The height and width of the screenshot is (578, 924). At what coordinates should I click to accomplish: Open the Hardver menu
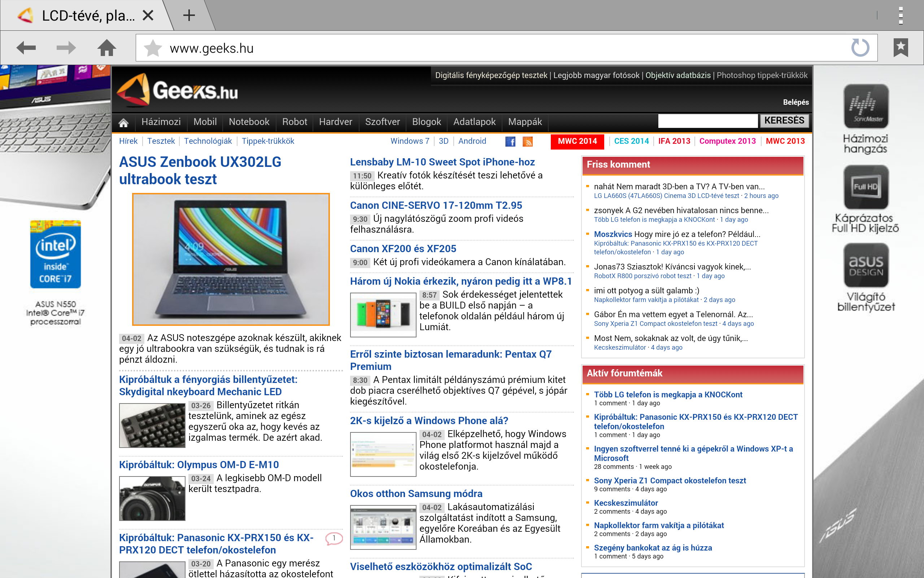tap(336, 122)
